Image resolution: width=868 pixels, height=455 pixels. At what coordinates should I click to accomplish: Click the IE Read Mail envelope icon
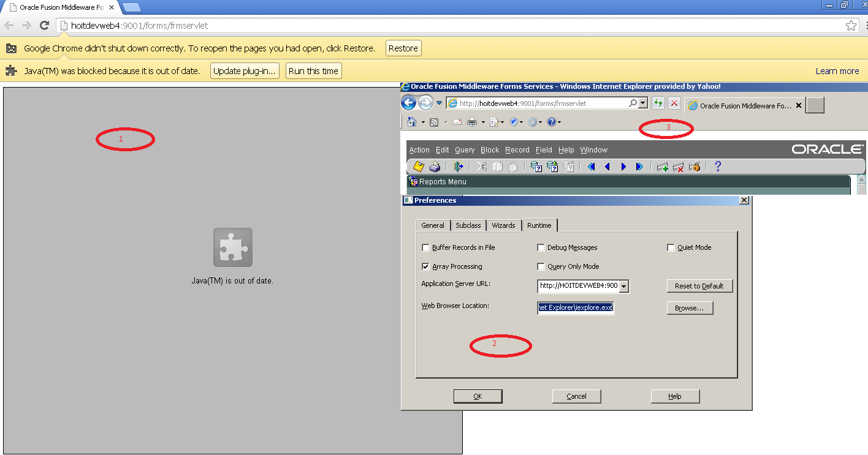coord(457,122)
